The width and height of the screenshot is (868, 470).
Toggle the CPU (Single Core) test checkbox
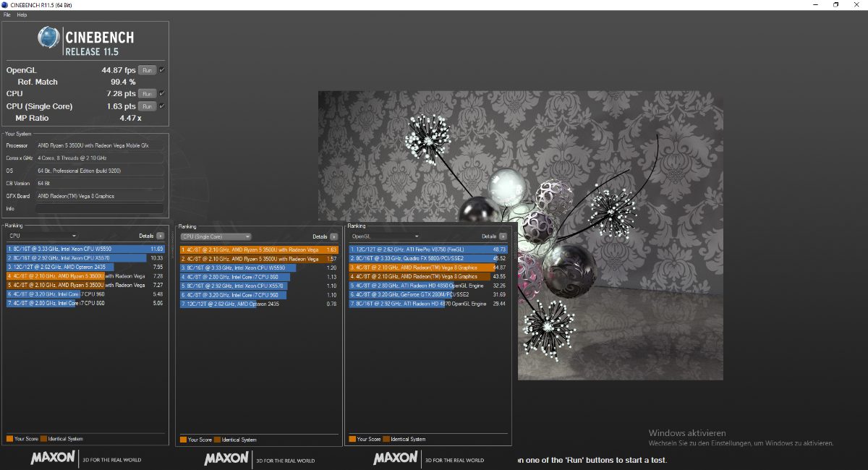coord(162,106)
